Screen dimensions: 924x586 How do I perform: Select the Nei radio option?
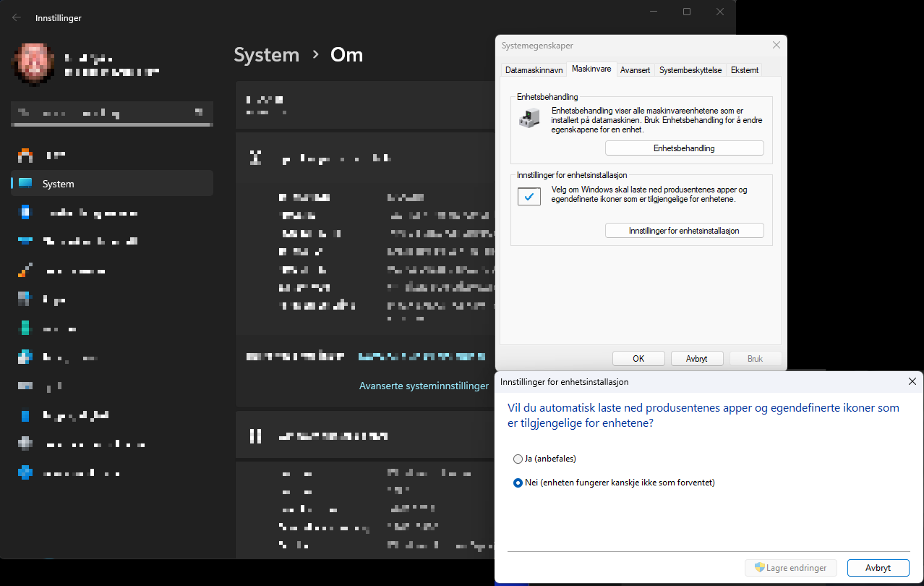tap(518, 483)
